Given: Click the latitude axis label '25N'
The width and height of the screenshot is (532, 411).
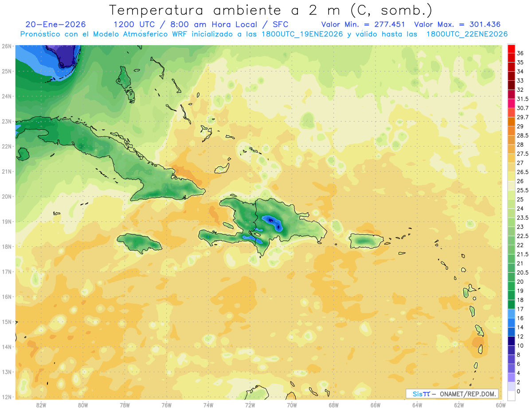Looking at the screenshot, I should (x=6, y=71).
